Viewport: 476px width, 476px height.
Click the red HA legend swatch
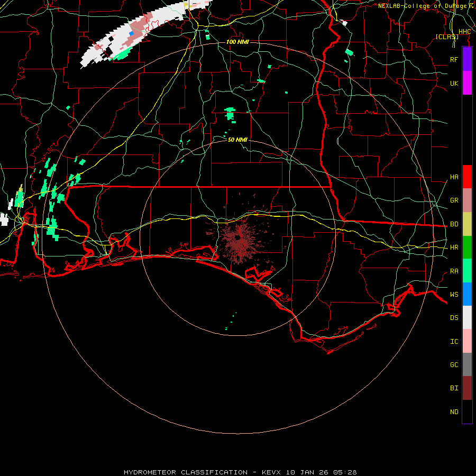467,177
